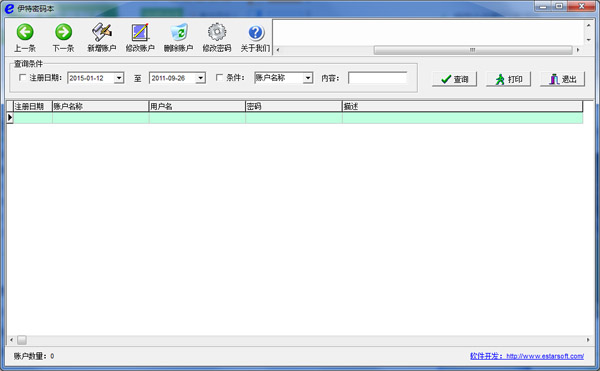
Task: Click the top panel horizontal scrollbar thumb
Action: (473, 50)
